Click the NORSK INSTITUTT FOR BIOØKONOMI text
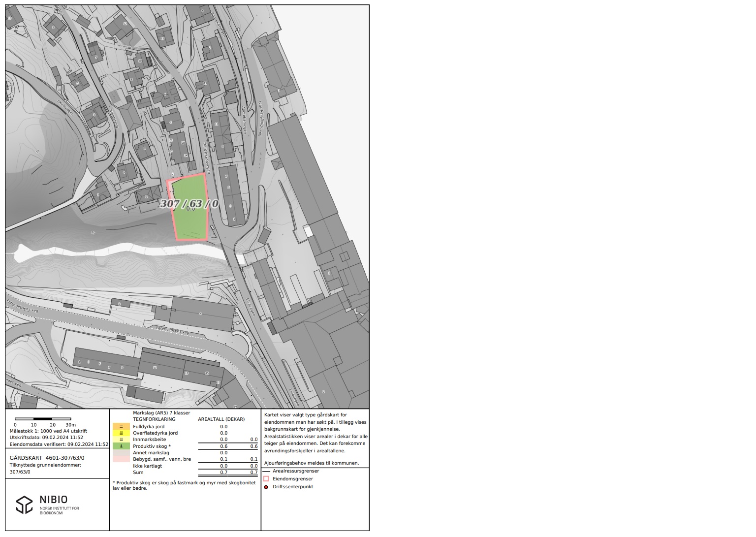756x537 pixels. pyautogui.click(x=59, y=510)
